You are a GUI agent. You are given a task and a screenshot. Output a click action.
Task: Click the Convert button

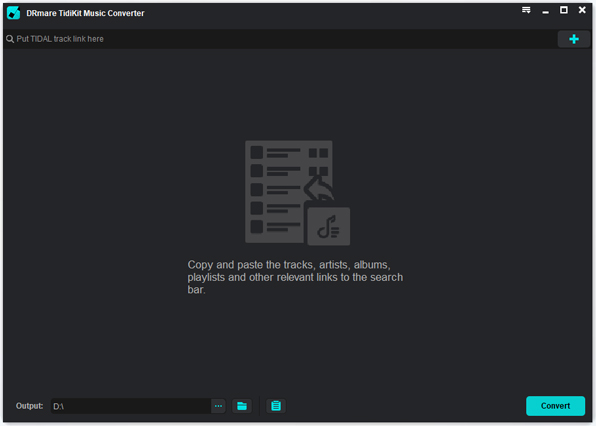click(x=555, y=406)
